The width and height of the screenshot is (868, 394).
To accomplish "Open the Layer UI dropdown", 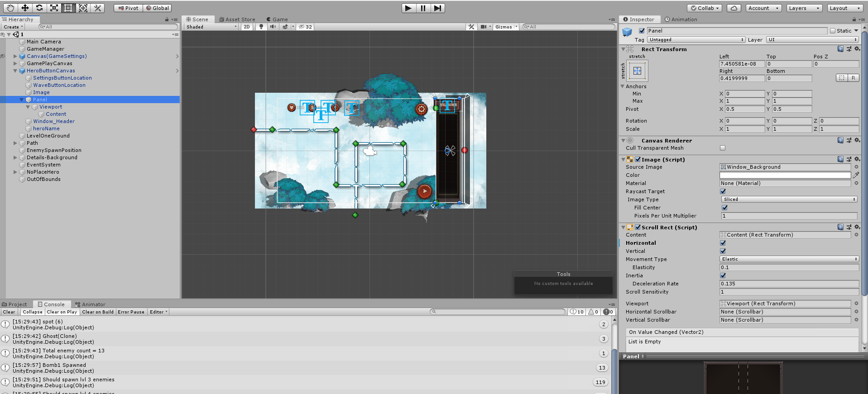I will (813, 40).
